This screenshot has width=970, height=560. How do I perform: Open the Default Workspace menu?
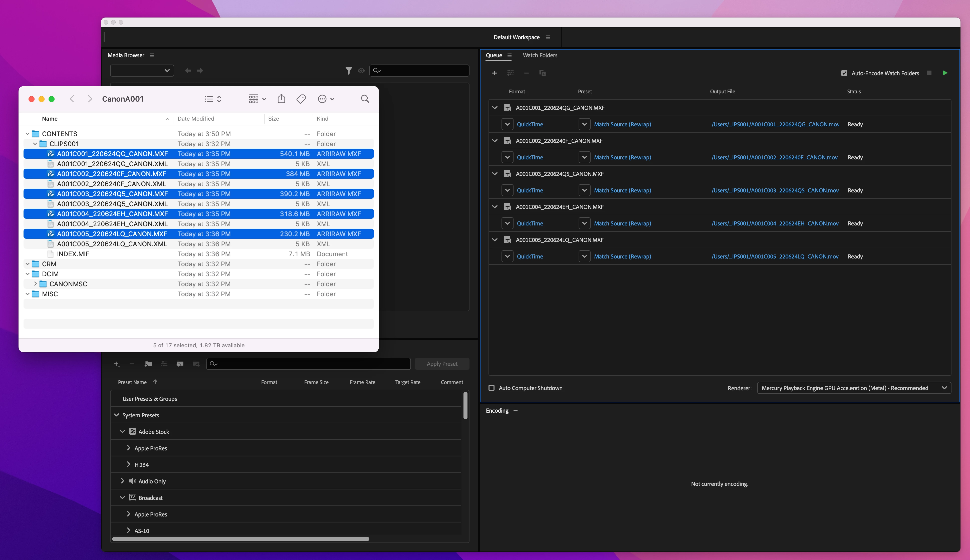click(x=548, y=37)
